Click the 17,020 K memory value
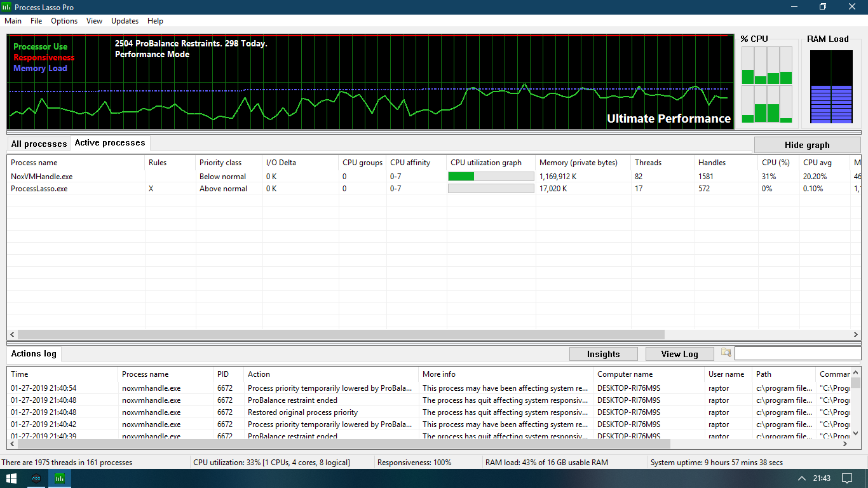 coord(553,189)
